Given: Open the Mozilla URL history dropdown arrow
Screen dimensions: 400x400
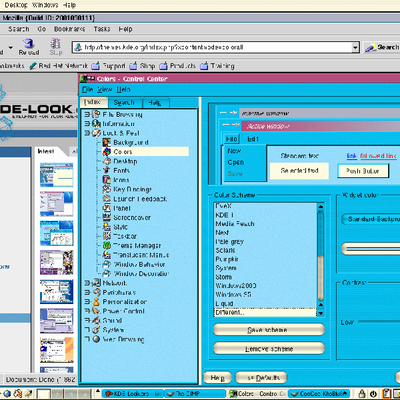Looking at the screenshot, I should coord(355,48).
